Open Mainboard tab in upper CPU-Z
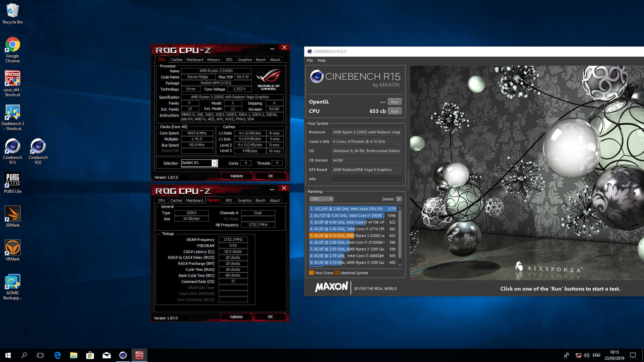 195,60
